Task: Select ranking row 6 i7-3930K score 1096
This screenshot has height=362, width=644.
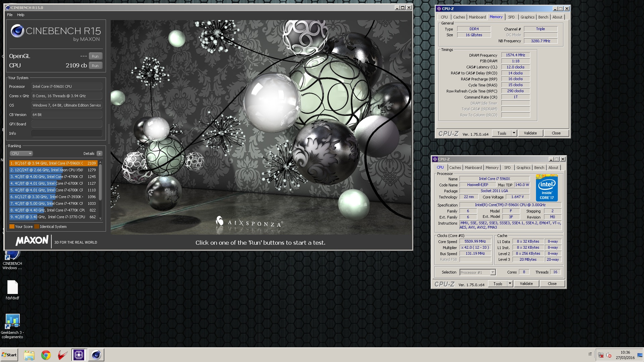Action: coord(53,197)
